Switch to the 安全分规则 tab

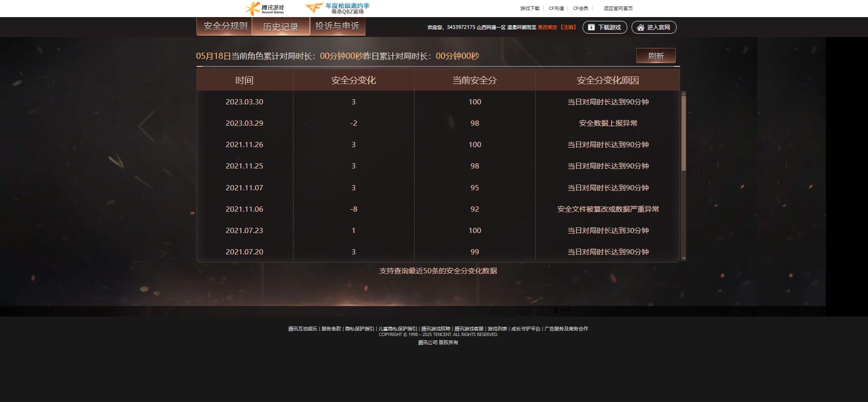coord(225,26)
